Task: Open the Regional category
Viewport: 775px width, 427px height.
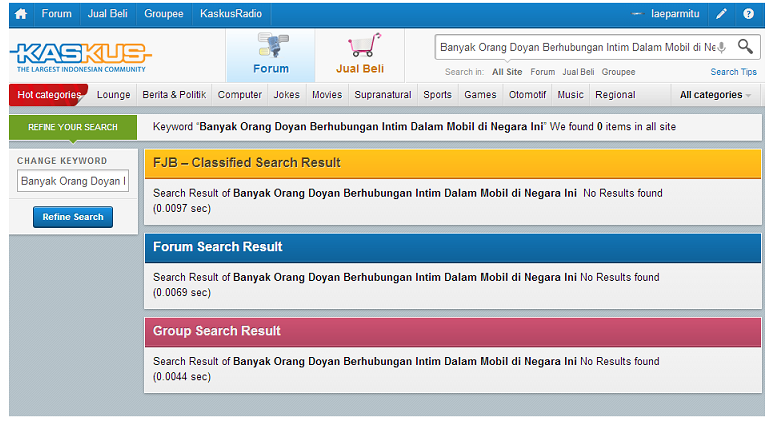Action: coord(615,95)
